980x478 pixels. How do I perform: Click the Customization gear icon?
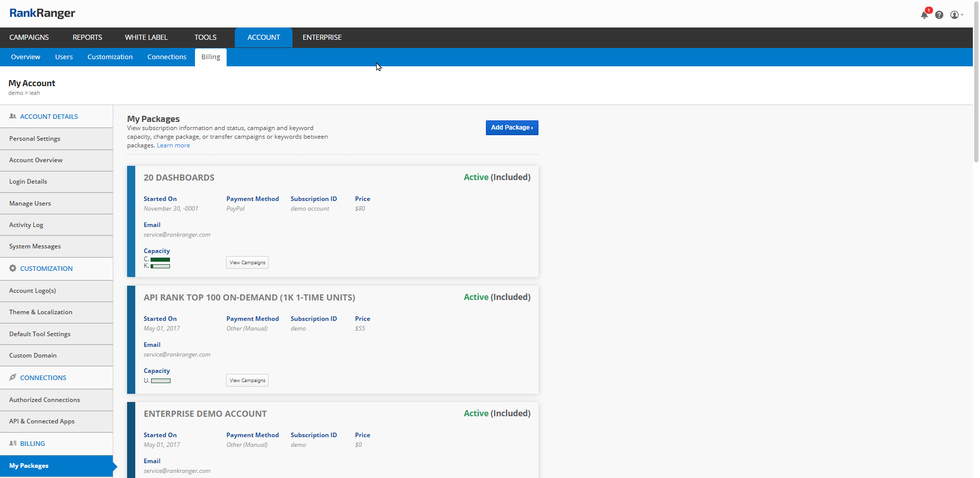[13, 268]
